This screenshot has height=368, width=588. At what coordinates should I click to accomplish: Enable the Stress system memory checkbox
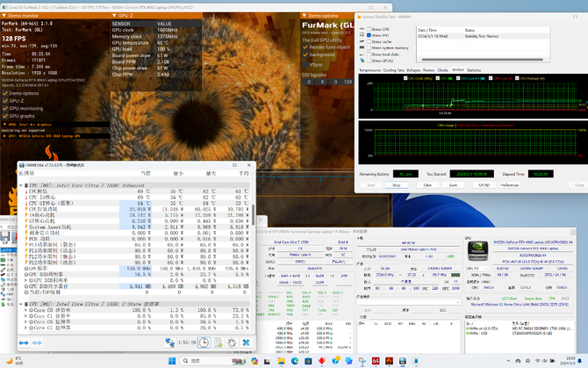tap(369, 47)
